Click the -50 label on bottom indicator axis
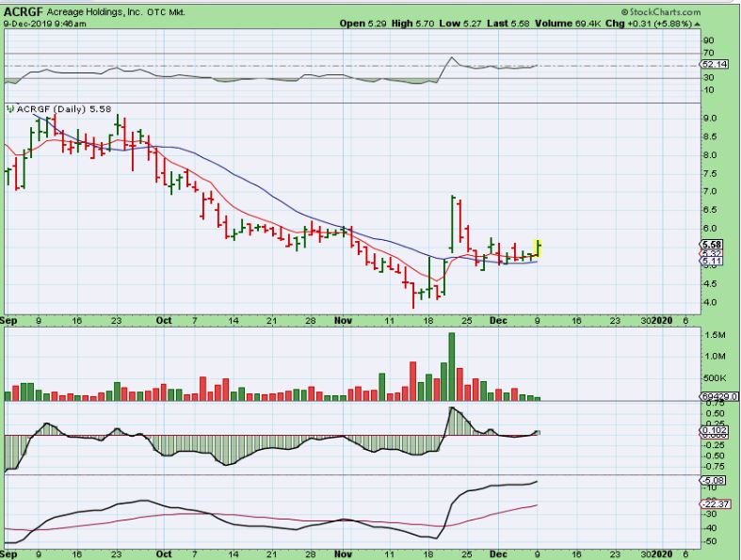This screenshot has width=741, height=560. coord(710,541)
